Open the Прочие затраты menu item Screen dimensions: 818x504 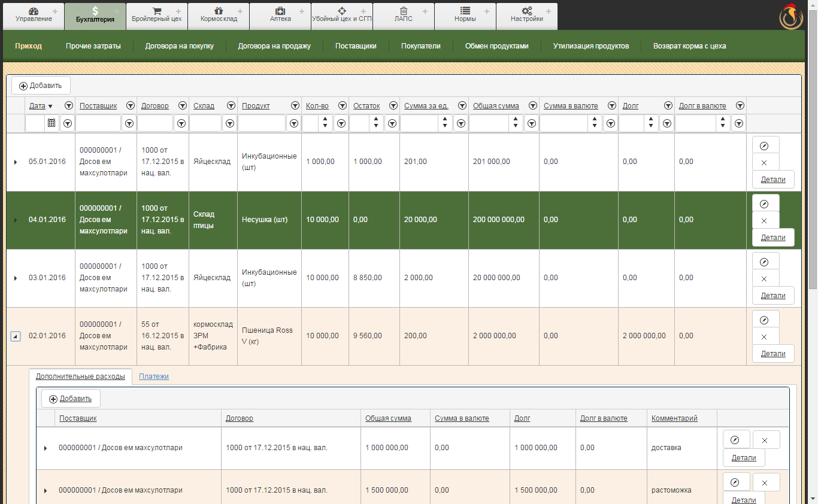tap(93, 46)
